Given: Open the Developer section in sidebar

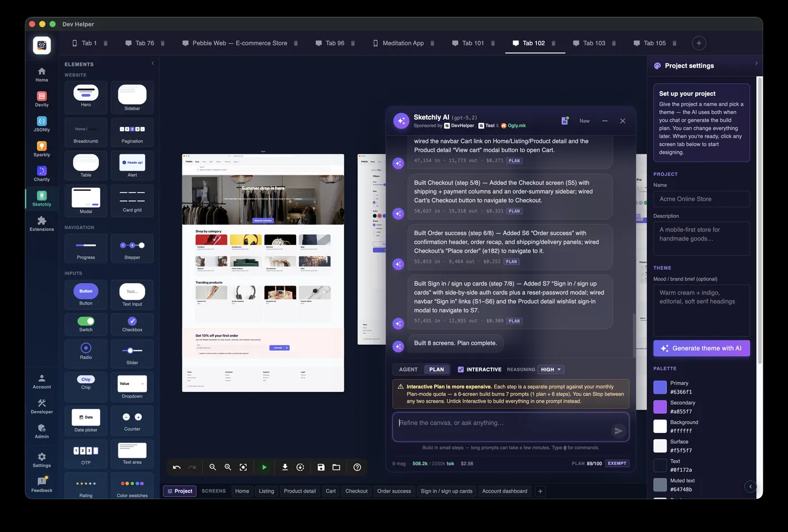Looking at the screenshot, I should coord(42,406).
